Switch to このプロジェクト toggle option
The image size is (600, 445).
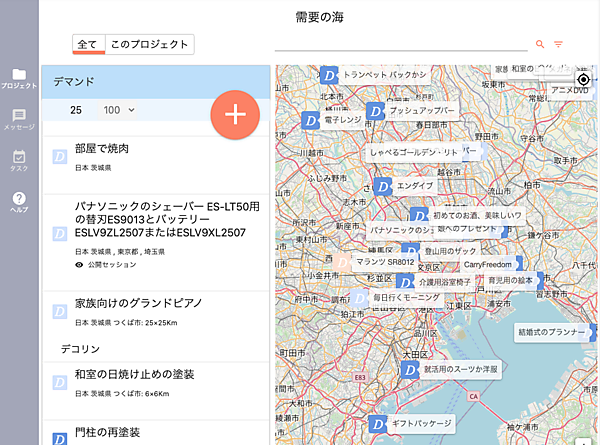(149, 44)
